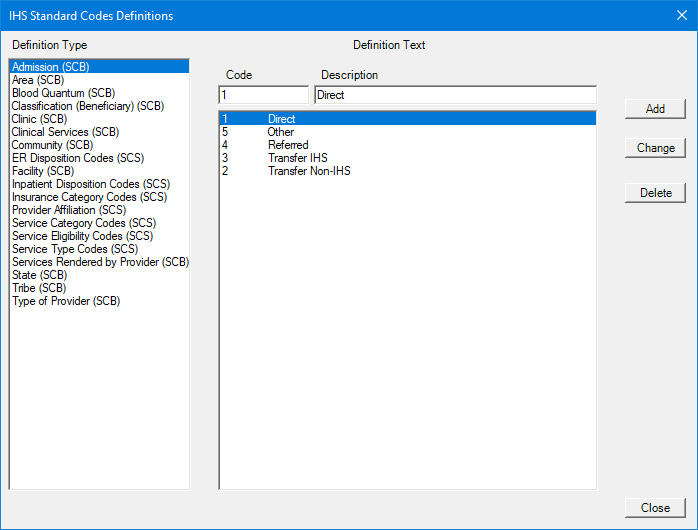The width and height of the screenshot is (698, 530).
Task: Select Blood Quantum (SCB) definition type
Action: point(63,93)
